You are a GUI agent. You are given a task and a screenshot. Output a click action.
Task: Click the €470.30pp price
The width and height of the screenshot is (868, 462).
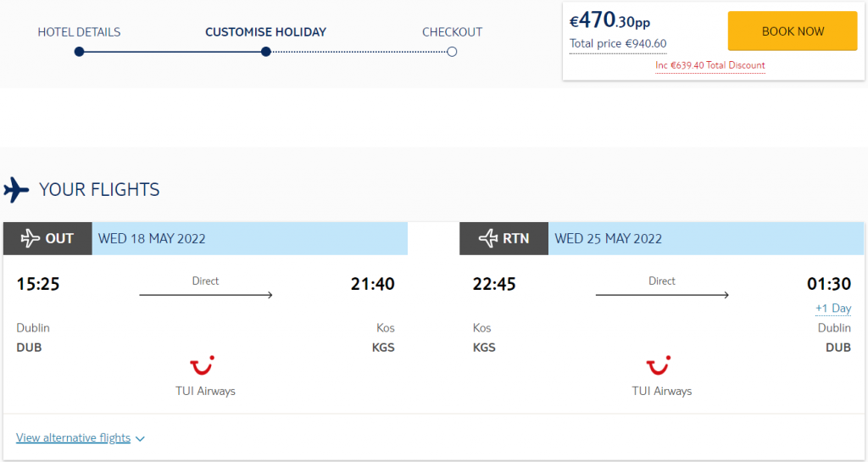click(x=610, y=20)
